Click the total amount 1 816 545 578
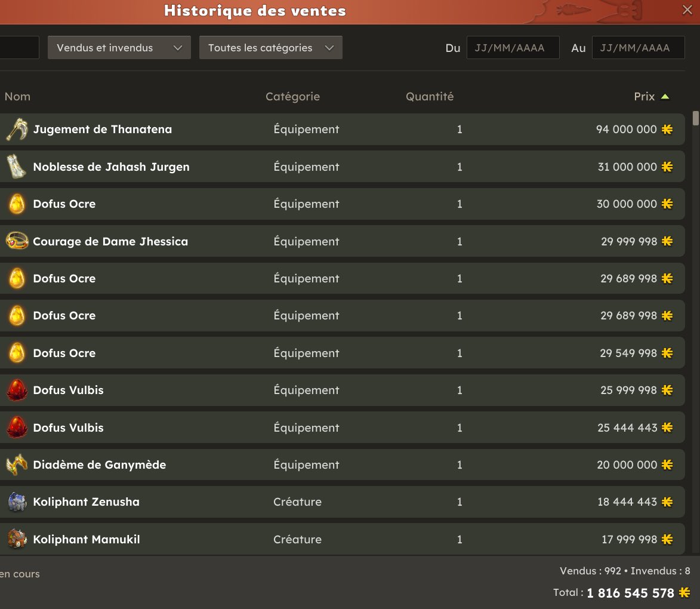This screenshot has width=700, height=609. point(630,593)
